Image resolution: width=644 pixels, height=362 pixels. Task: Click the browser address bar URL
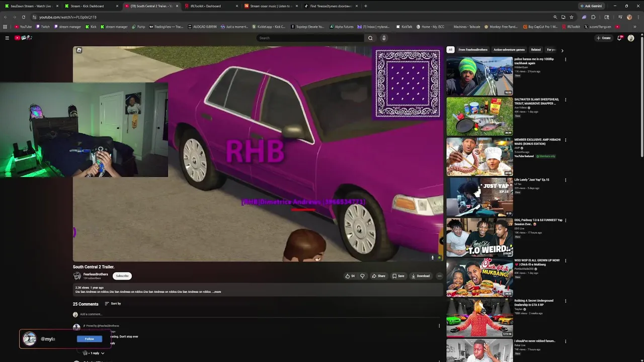pos(67,17)
